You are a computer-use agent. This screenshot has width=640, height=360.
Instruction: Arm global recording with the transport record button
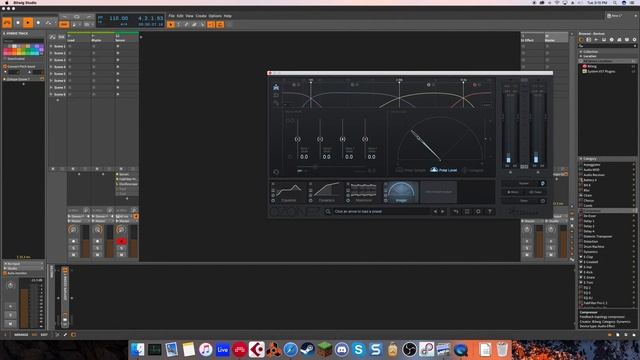point(38,22)
